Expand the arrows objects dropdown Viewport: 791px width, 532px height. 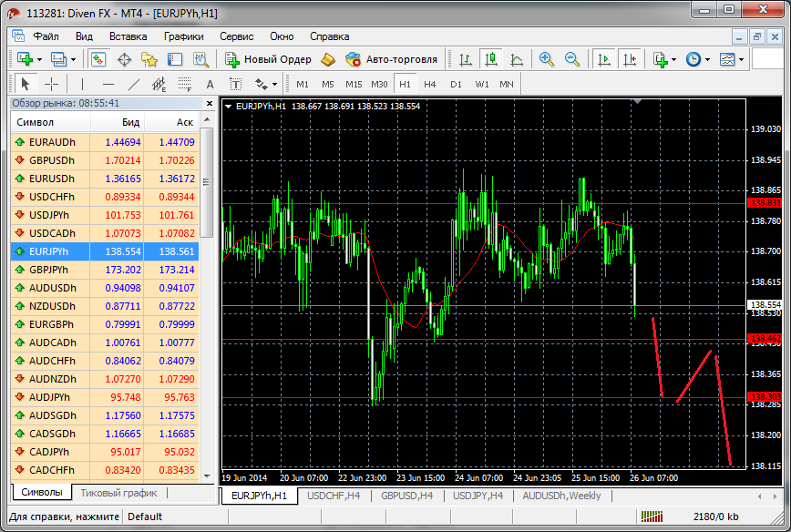(274, 85)
